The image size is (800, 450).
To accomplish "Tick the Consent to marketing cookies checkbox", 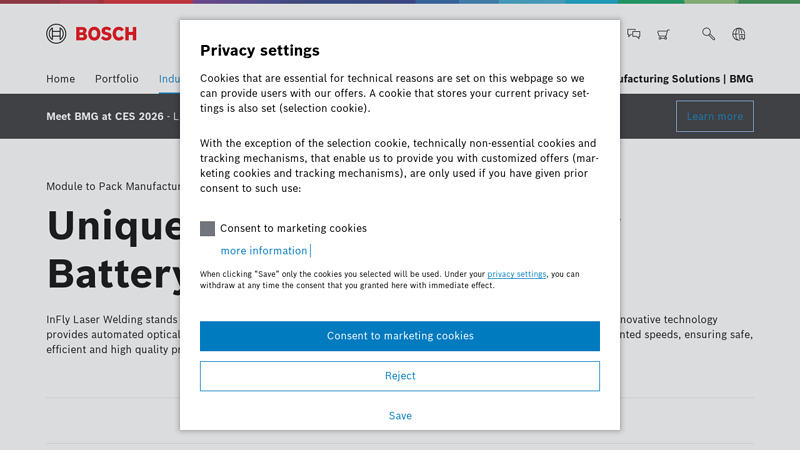I will [x=208, y=228].
